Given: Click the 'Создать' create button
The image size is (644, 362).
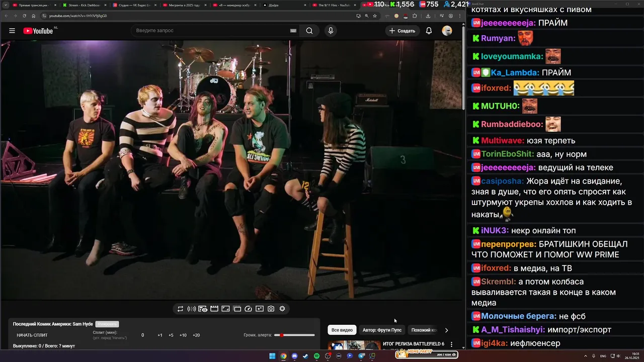Looking at the screenshot, I should [x=403, y=31].
